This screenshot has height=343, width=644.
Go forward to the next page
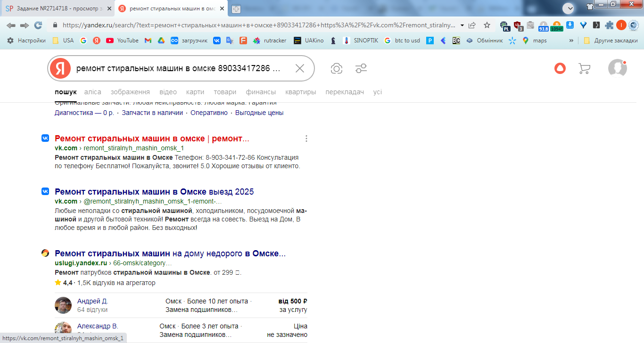pyautogui.click(x=25, y=25)
